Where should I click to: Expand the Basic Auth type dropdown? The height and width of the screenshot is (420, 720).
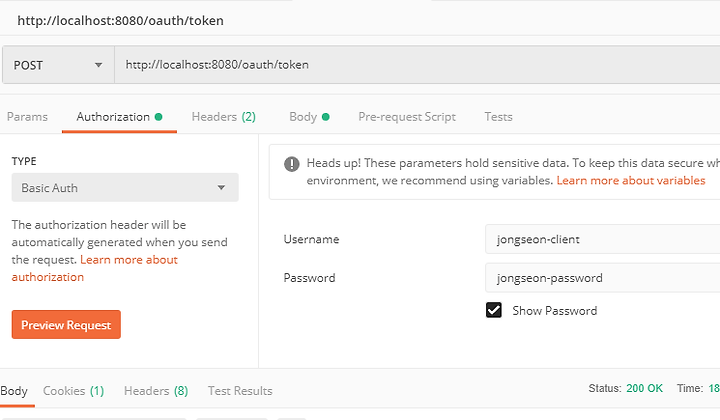click(125, 187)
